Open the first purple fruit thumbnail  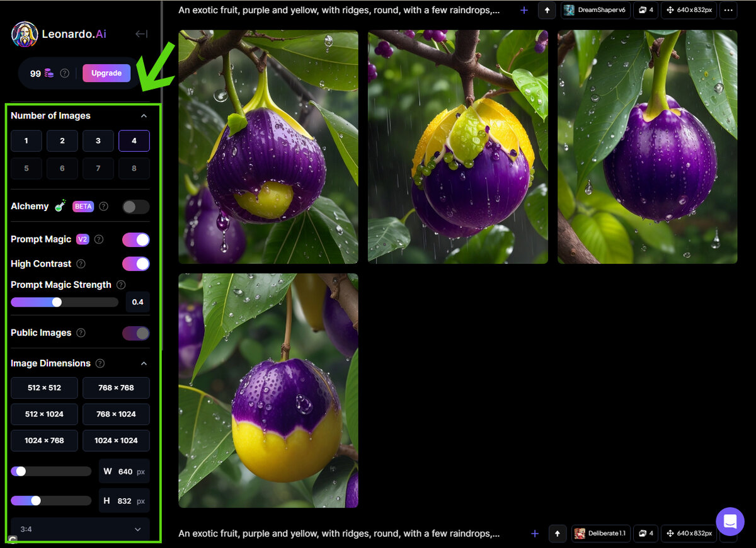click(x=268, y=147)
